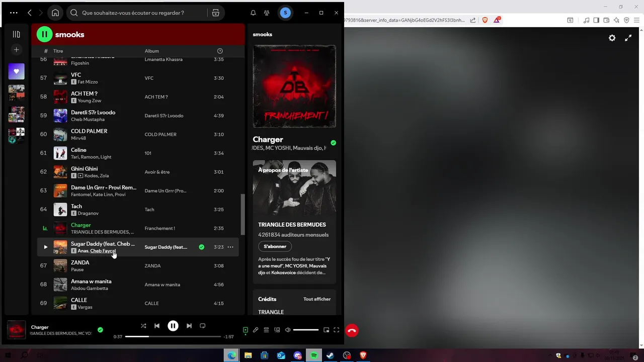Skip to previous track
This screenshot has height=362, width=644.
tap(157, 326)
